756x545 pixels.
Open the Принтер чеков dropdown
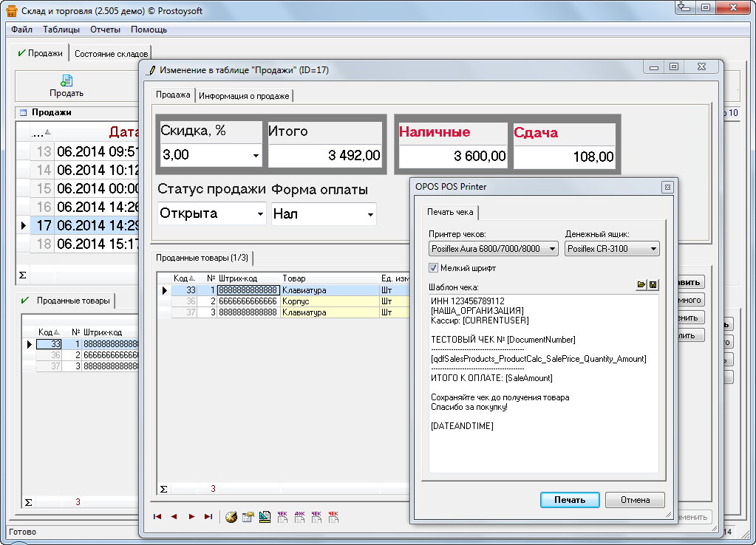(552, 250)
